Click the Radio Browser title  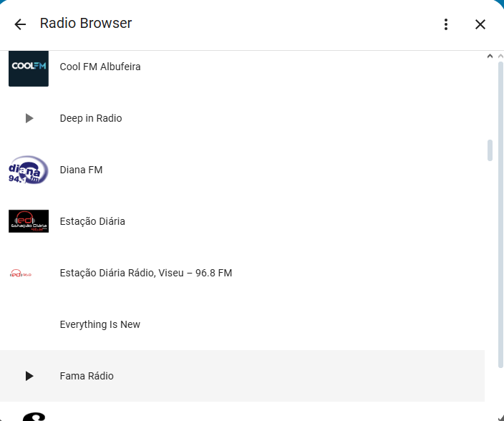tap(86, 23)
